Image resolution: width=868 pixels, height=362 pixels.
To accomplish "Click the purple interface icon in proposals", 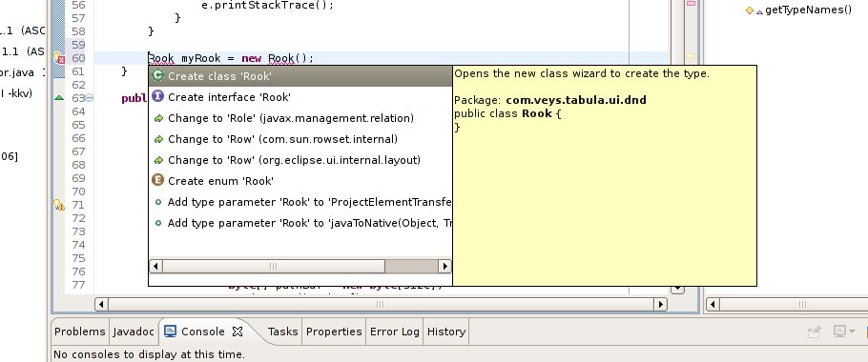I will pos(157,96).
